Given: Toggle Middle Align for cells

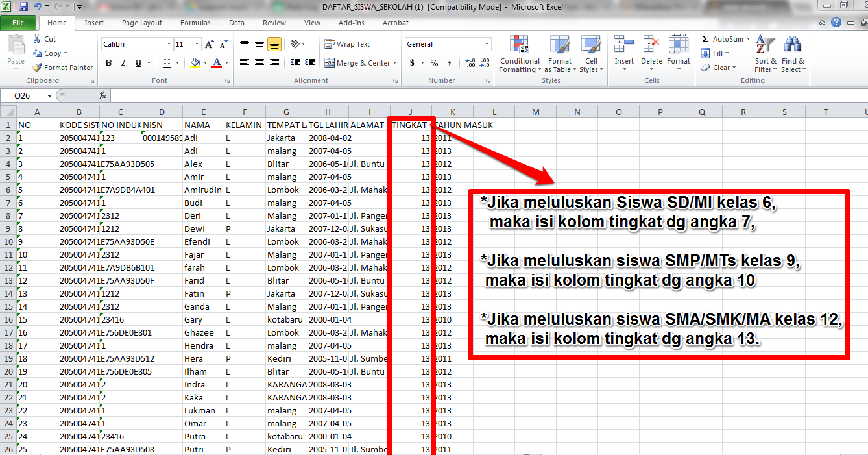Looking at the screenshot, I should click(259, 44).
